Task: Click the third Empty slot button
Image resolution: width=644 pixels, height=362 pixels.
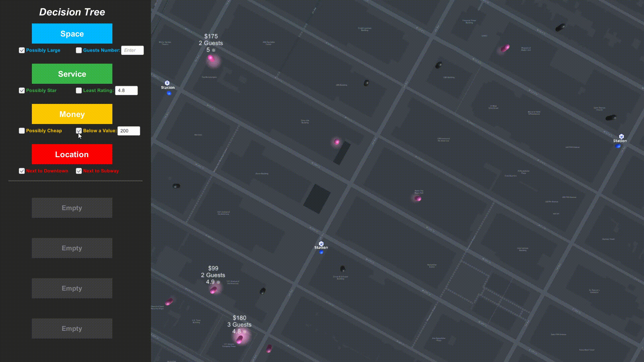Action: [x=72, y=288]
